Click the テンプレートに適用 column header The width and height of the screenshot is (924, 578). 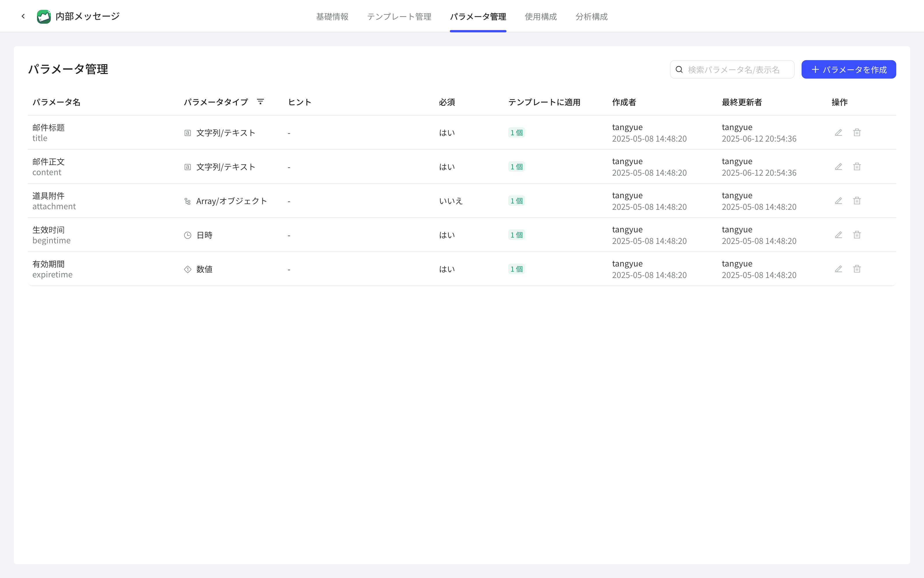point(544,102)
